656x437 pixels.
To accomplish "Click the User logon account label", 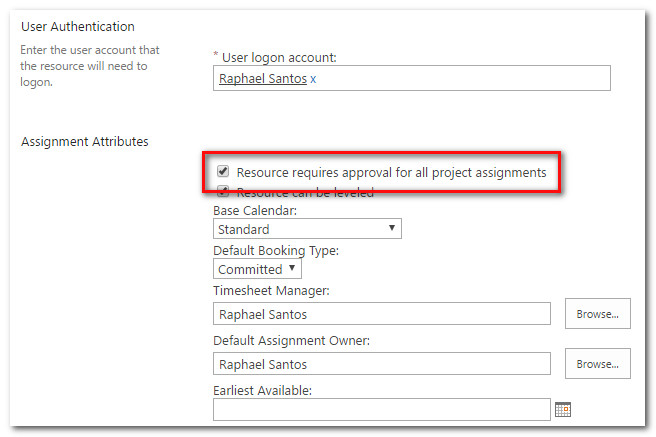I will click(x=279, y=57).
